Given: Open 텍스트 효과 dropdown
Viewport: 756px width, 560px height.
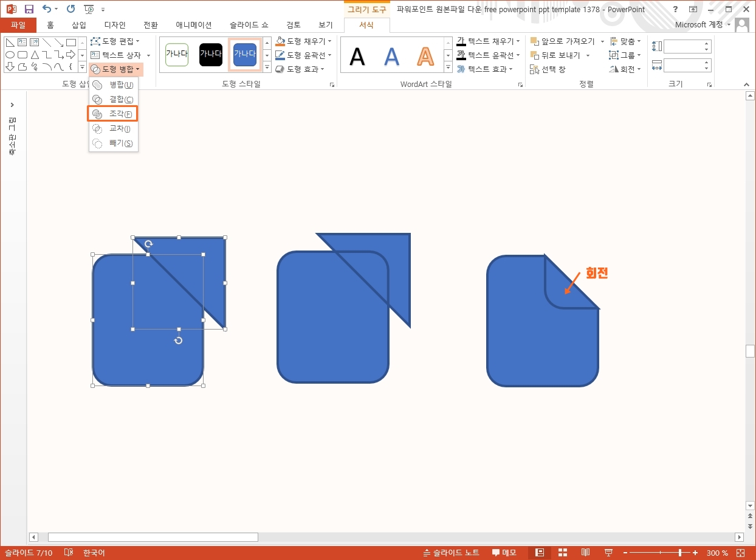Looking at the screenshot, I should pos(485,69).
